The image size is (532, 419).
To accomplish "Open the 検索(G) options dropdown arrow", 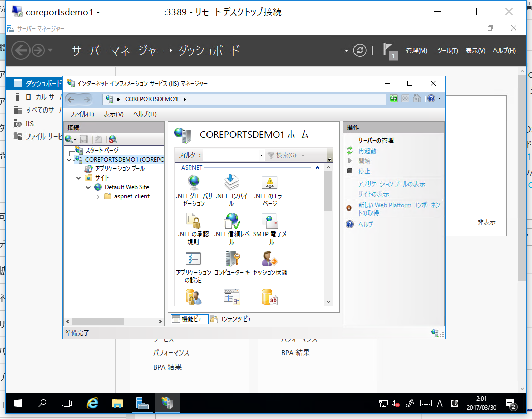I will 303,156.
